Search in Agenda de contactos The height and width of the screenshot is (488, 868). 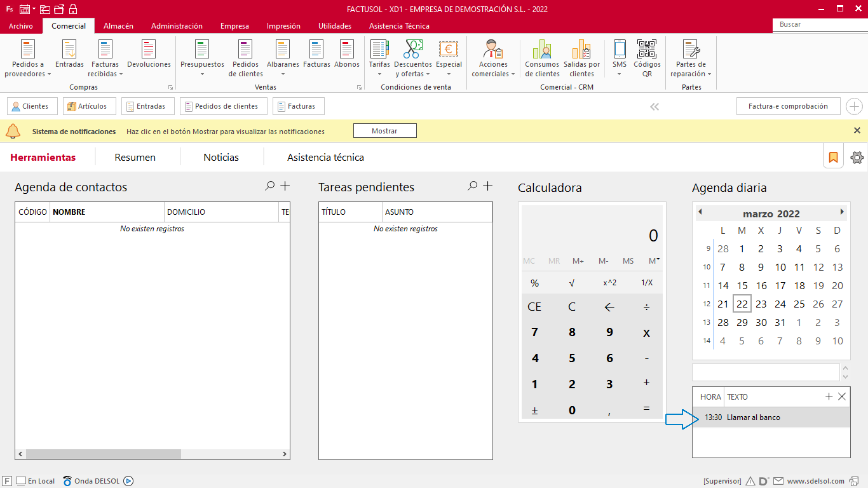[270, 186]
